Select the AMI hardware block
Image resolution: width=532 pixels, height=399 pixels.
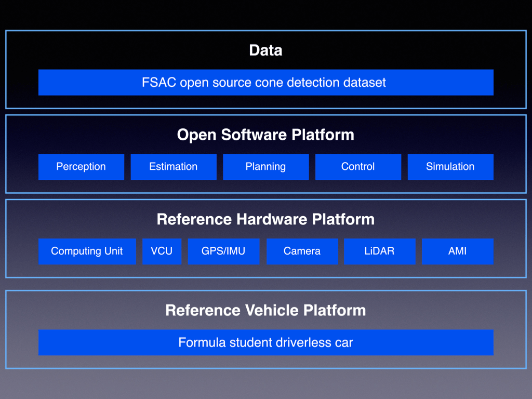click(x=457, y=251)
